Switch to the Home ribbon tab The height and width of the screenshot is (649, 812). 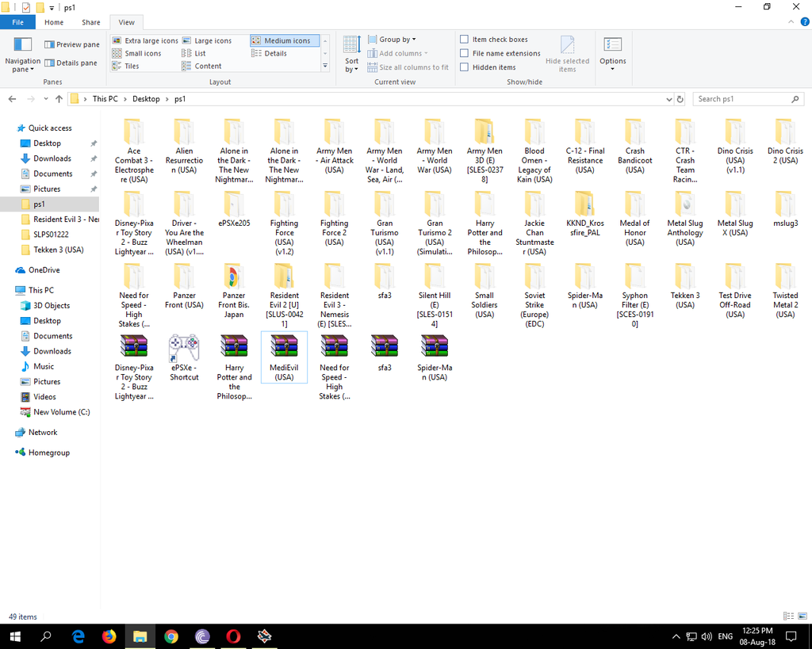point(54,22)
